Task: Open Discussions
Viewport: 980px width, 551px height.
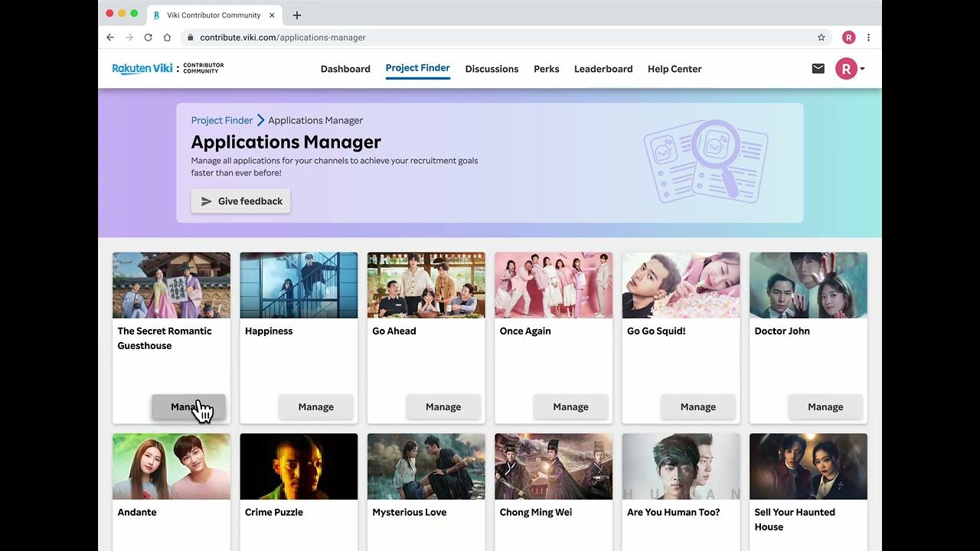Action: click(492, 69)
